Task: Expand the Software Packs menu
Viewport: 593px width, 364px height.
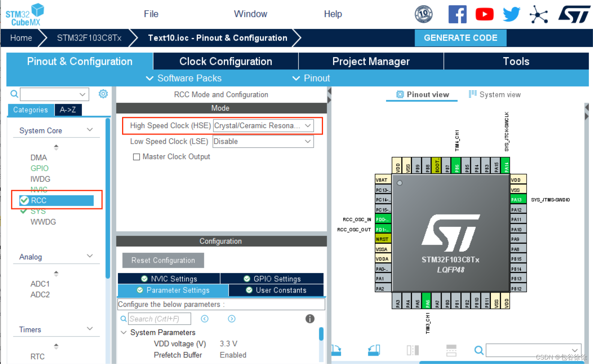Action: [x=184, y=78]
